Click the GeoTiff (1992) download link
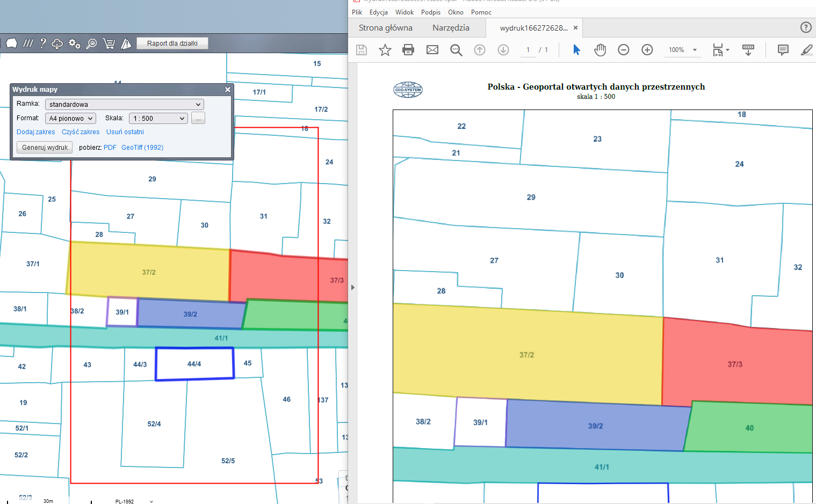 [x=142, y=148]
